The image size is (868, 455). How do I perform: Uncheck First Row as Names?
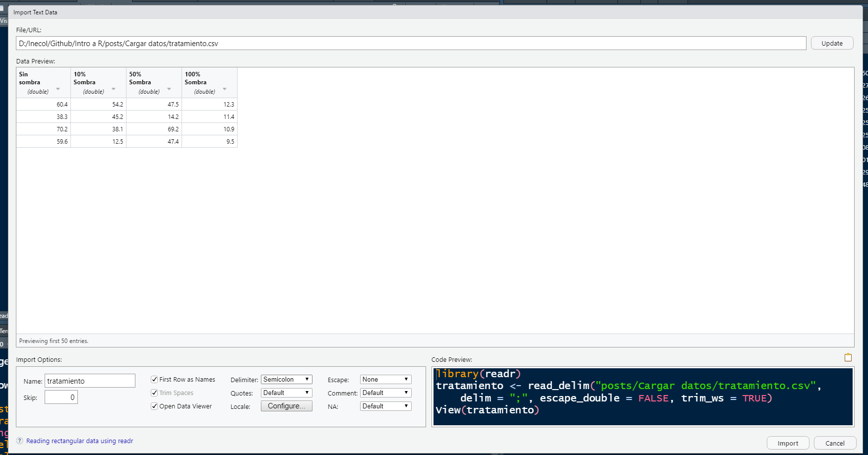coord(154,379)
